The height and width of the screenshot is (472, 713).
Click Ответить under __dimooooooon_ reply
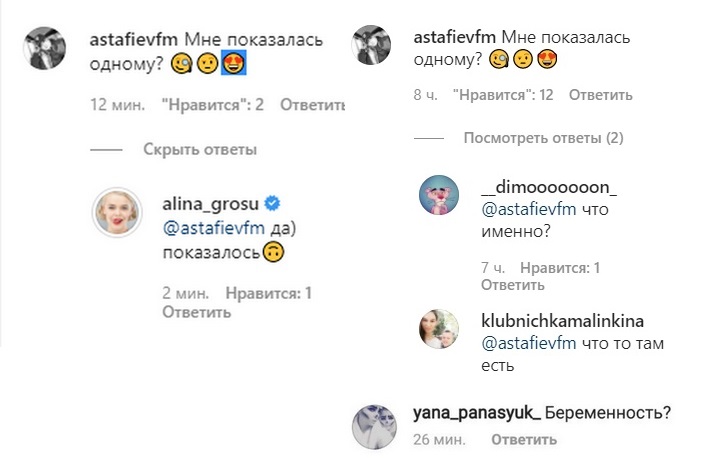tap(514, 285)
